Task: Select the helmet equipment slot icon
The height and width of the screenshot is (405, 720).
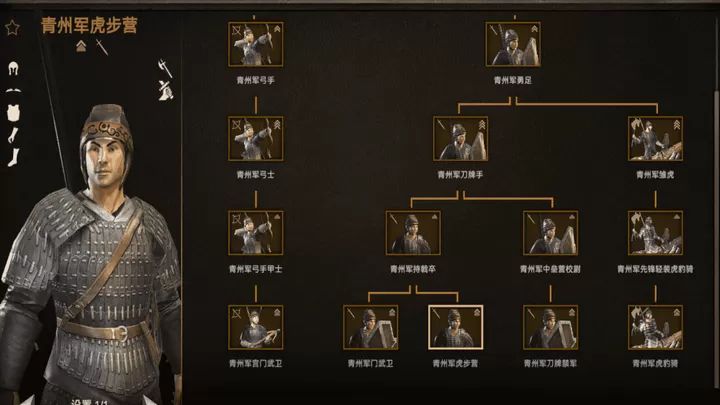Action: pos(13,69)
